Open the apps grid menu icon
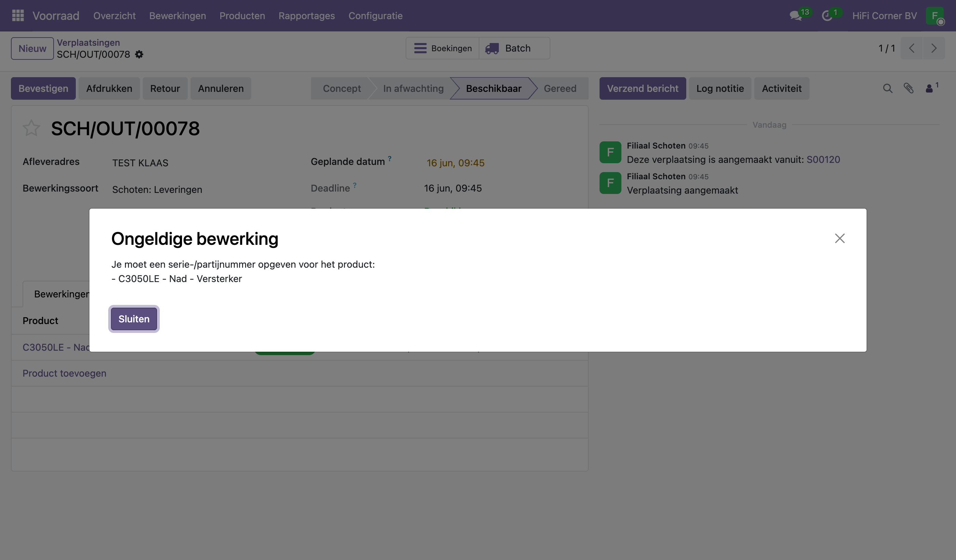Viewport: 956px width, 560px height. coord(18,16)
